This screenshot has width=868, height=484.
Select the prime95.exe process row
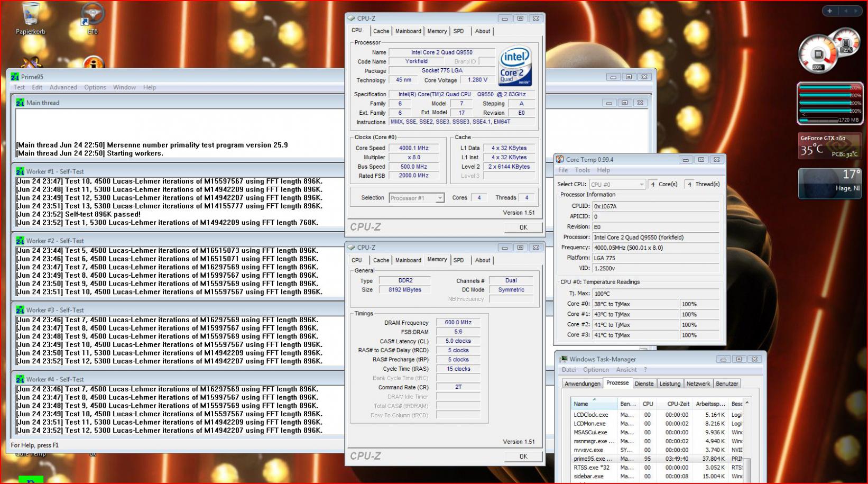pos(657,459)
